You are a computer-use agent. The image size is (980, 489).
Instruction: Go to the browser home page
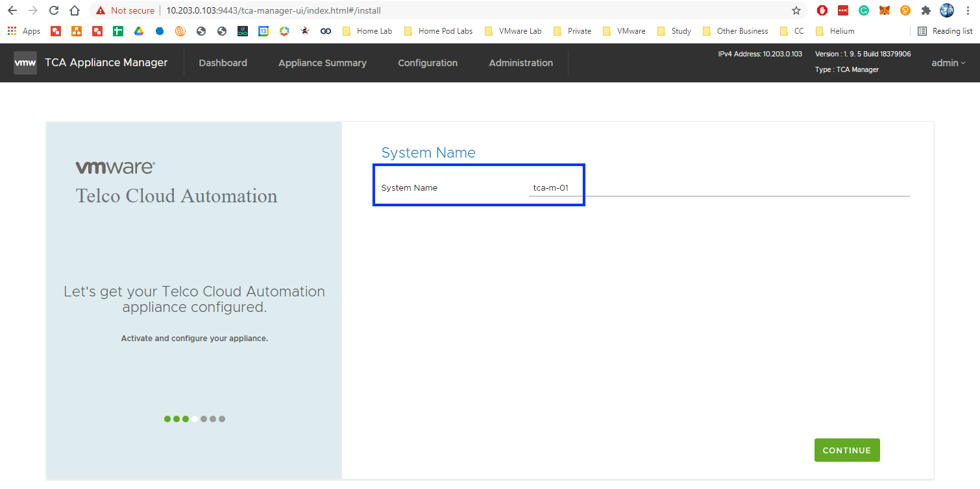(75, 10)
